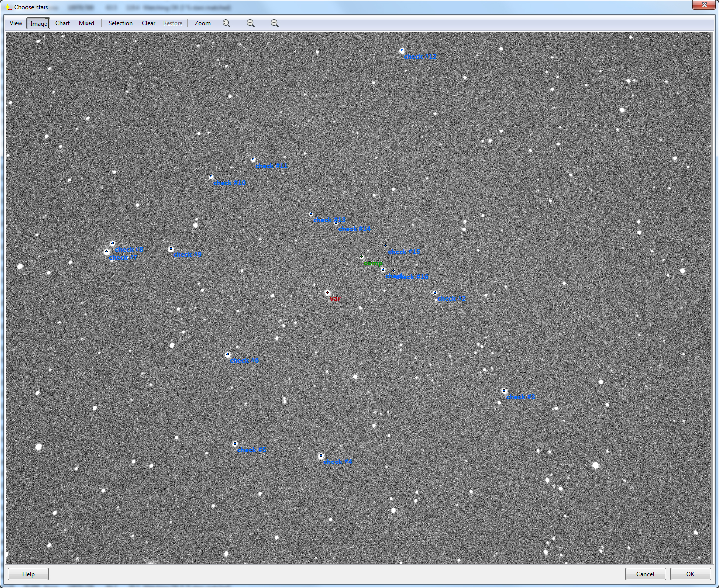Viewport: 719px width, 588px height.
Task: Click the zoom to fit magnifier icon
Action: (226, 23)
